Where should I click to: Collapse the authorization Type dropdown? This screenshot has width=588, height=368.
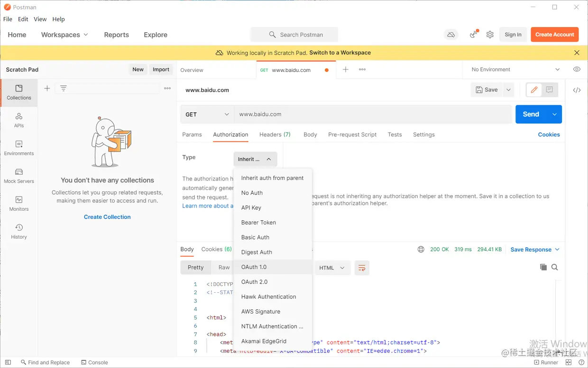[x=255, y=159]
